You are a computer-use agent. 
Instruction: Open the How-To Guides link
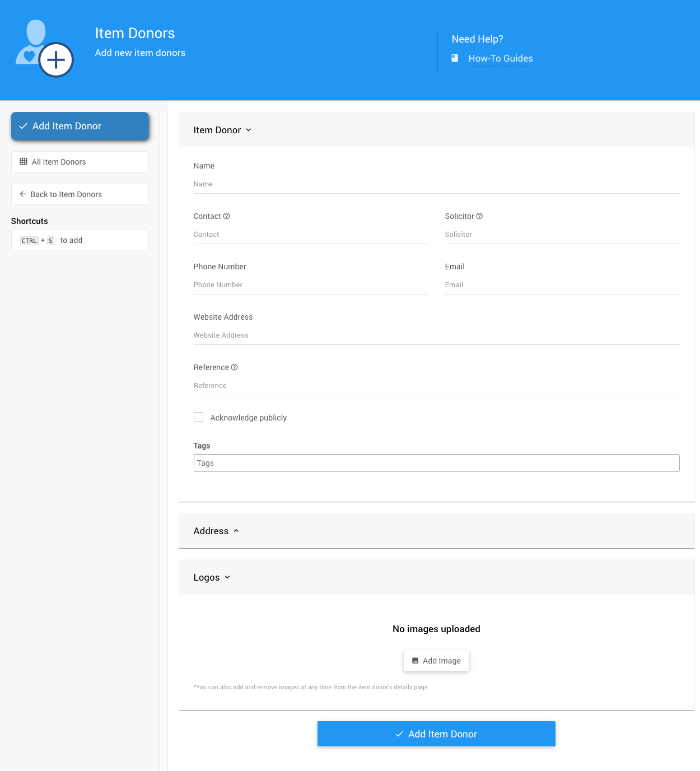[x=500, y=58]
